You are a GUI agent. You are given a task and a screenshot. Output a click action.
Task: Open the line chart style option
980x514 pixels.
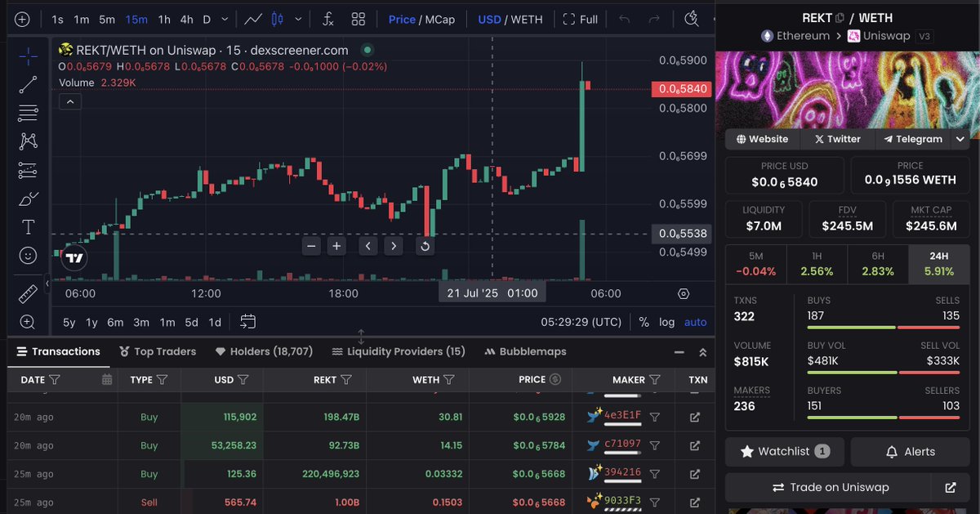tap(253, 19)
